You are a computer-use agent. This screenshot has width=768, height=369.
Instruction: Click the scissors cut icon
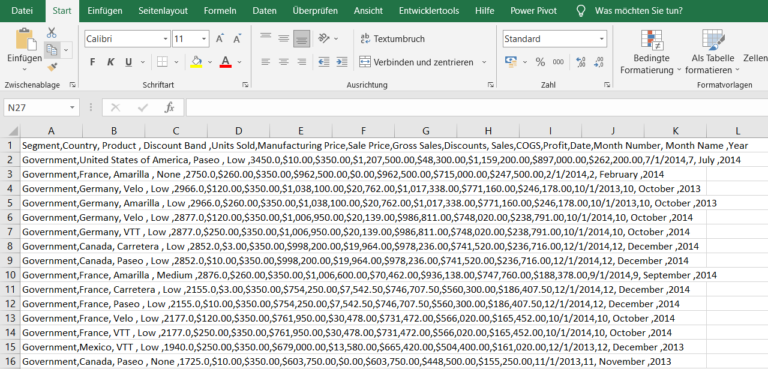point(51,33)
